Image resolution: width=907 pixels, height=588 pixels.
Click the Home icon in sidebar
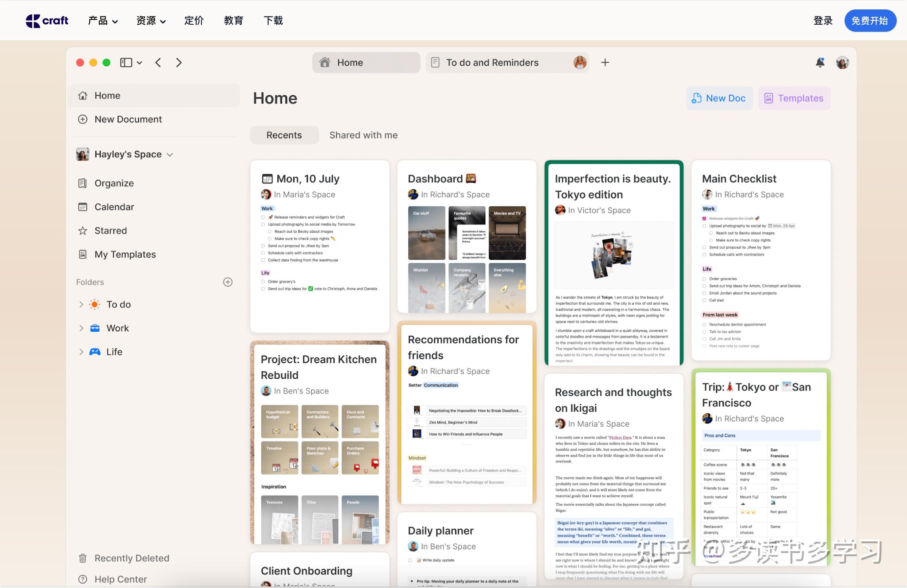[82, 95]
